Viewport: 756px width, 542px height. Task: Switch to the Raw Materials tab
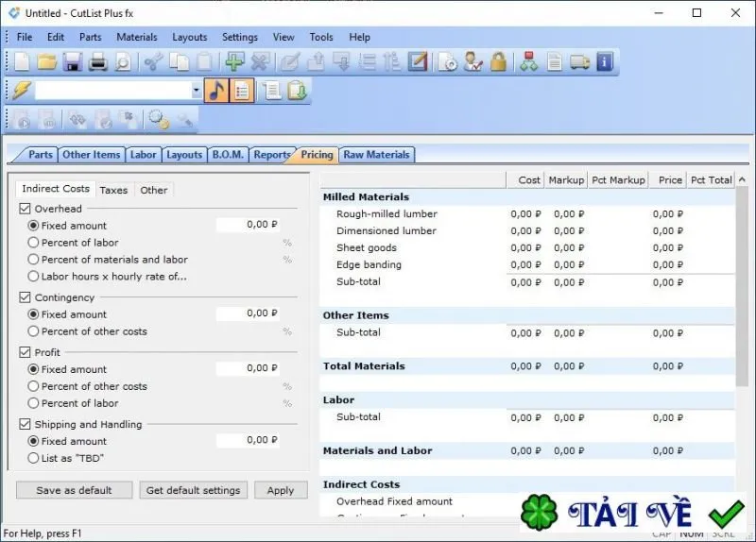(376, 155)
